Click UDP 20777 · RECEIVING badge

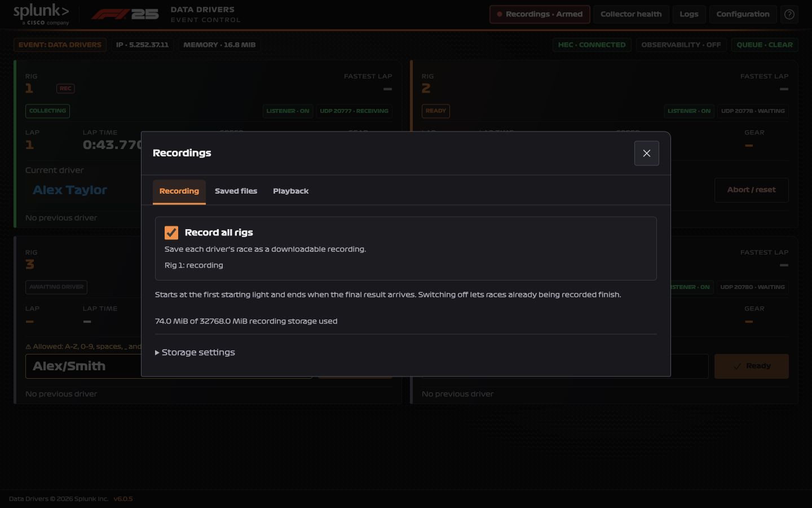point(354,111)
